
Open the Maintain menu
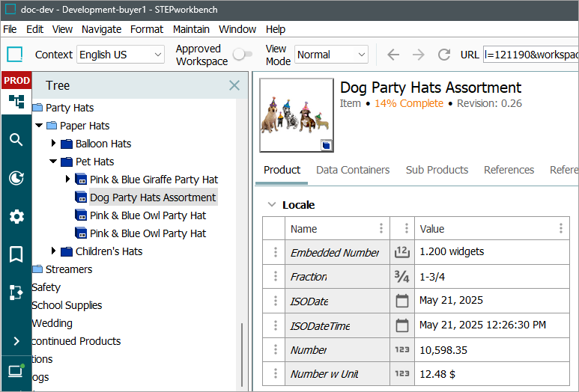pos(191,29)
